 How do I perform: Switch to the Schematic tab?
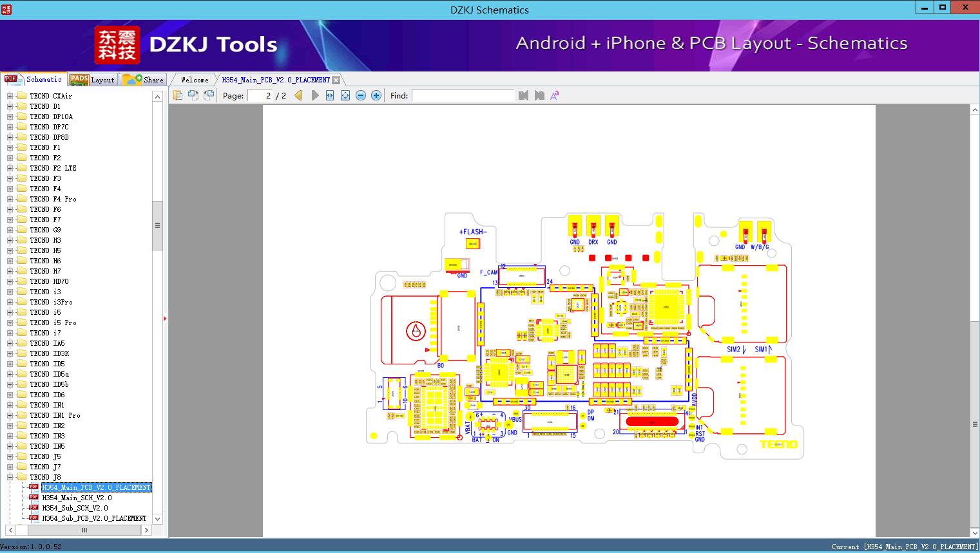34,79
